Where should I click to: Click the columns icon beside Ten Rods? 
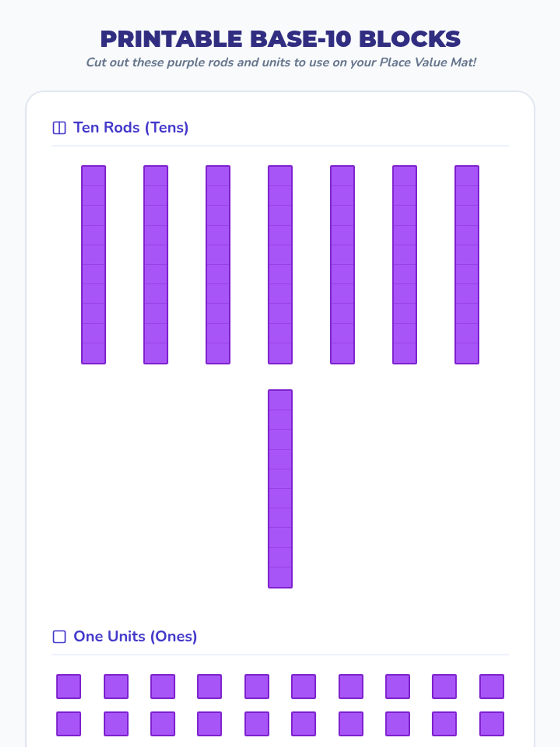59,128
